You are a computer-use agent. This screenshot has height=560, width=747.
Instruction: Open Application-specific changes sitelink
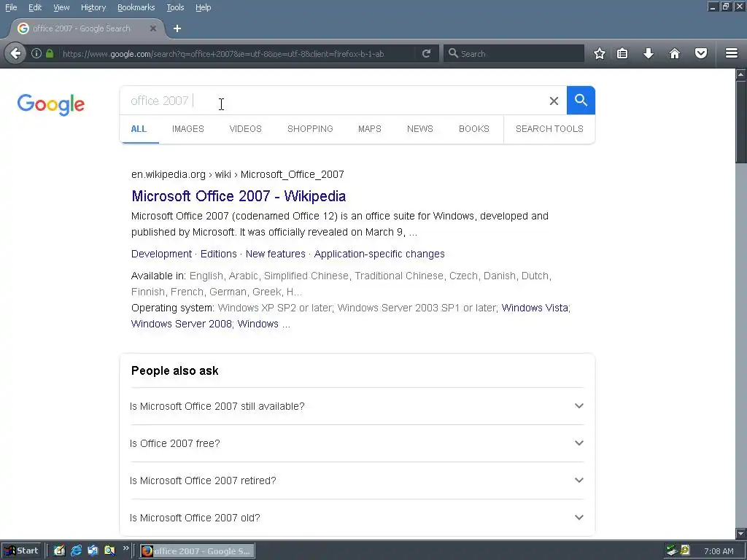(x=379, y=254)
